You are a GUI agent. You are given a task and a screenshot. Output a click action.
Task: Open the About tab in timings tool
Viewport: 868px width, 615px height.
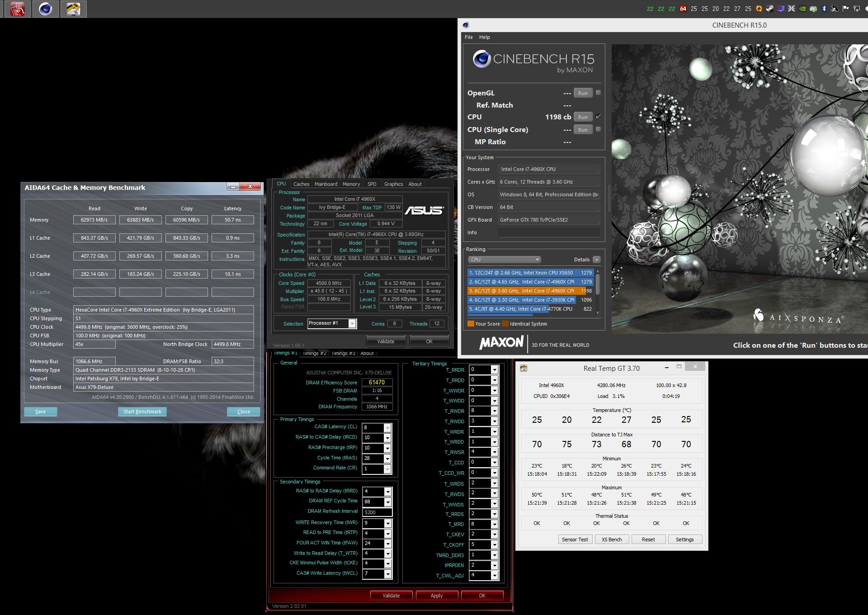click(367, 354)
